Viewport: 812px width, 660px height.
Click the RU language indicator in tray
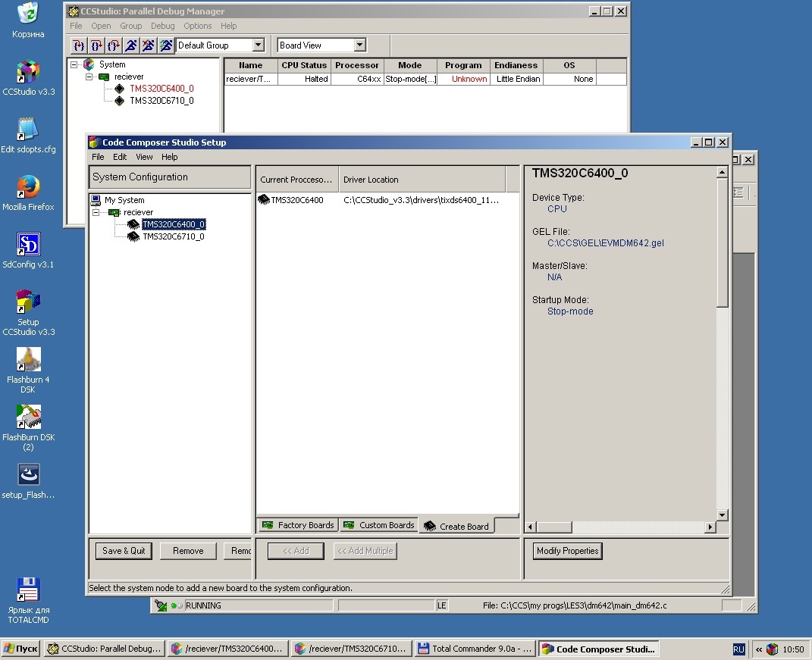coord(738,649)
